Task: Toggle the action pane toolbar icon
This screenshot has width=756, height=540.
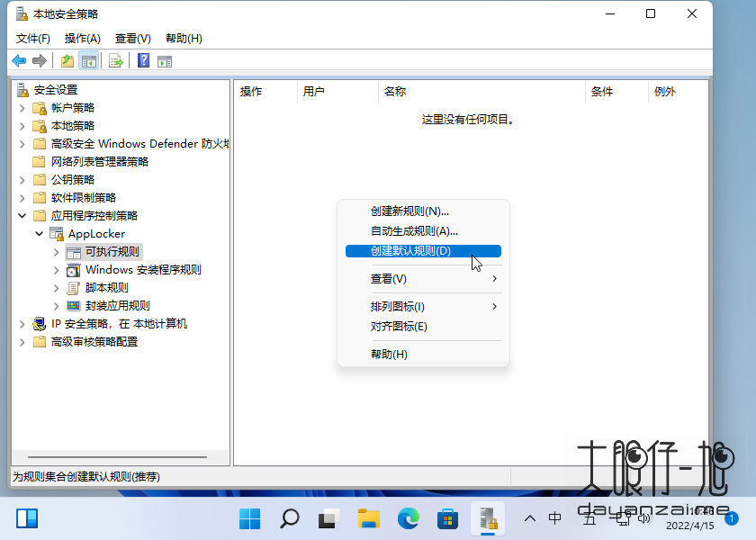Action: 164,60
